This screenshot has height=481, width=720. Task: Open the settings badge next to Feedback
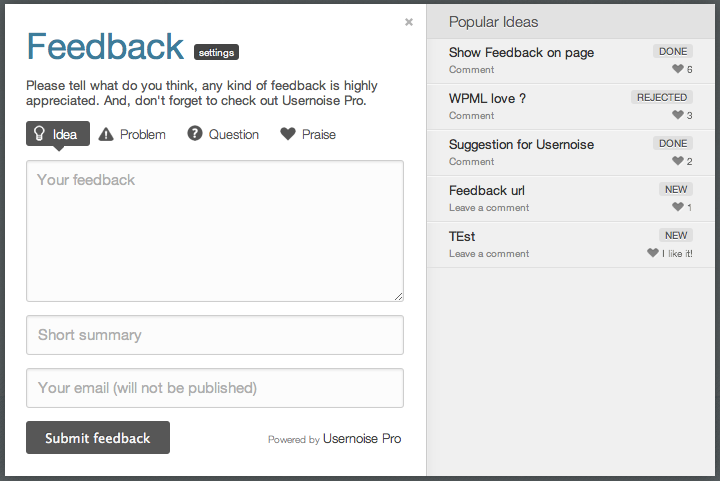pos(216,52)
